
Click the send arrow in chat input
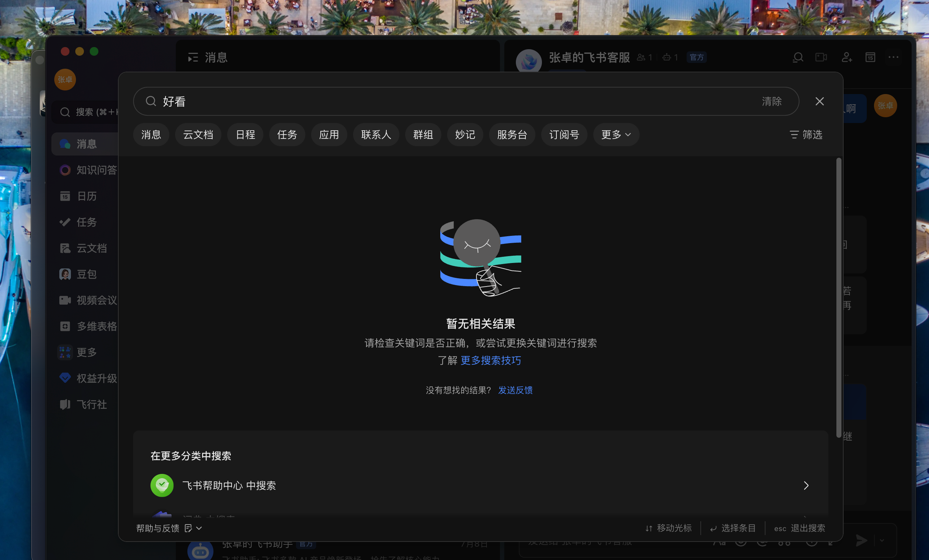coord(861,540)
